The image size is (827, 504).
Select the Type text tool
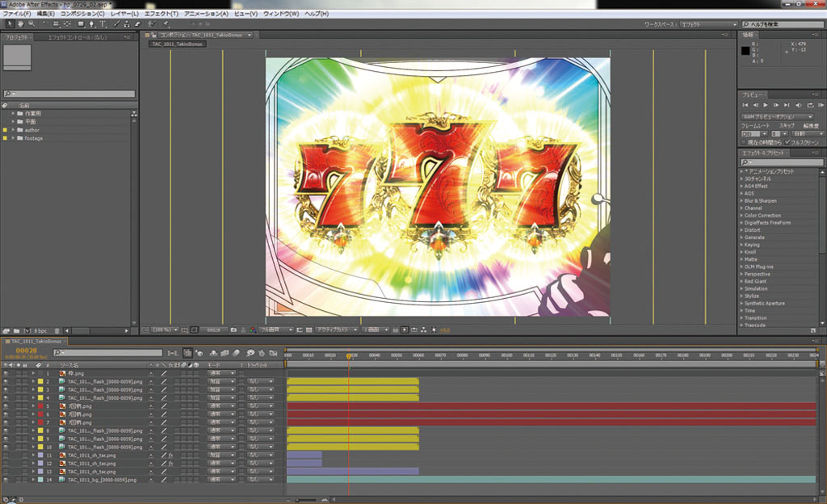[103, 23]
